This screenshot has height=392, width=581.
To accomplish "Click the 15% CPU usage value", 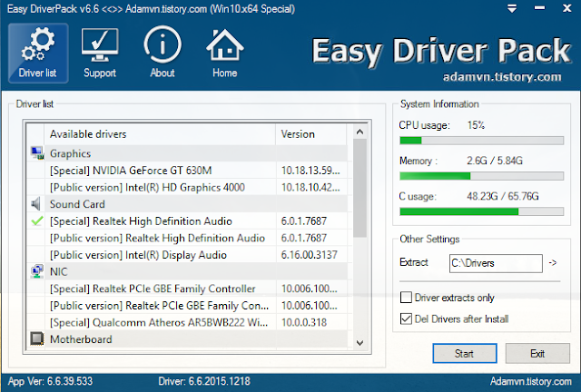I will pos(476,125).
